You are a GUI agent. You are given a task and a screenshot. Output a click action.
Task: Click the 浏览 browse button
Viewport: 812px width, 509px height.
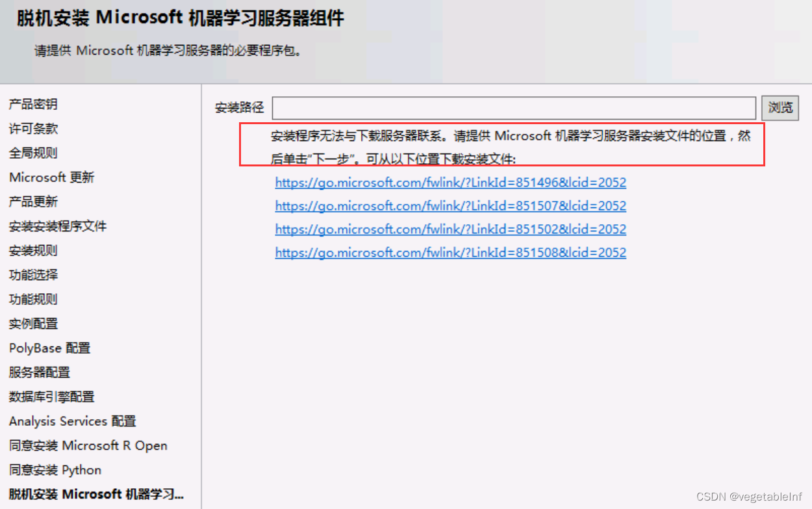780,108
